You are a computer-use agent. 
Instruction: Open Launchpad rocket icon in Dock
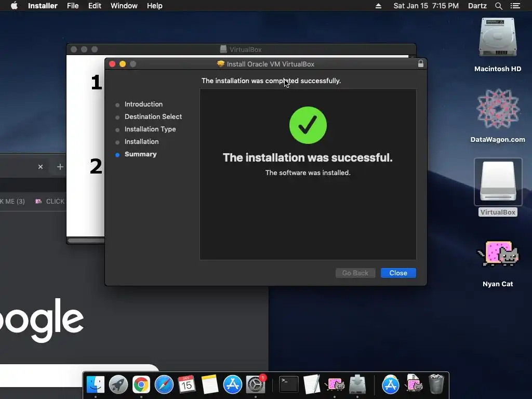(118, 384)
